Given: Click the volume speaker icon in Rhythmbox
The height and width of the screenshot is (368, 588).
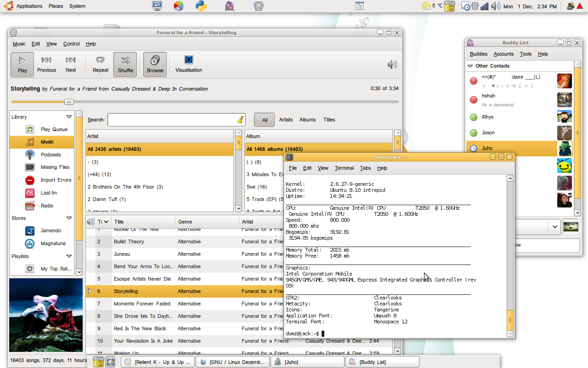Looking at the screenshot, I should pos(392,64).
